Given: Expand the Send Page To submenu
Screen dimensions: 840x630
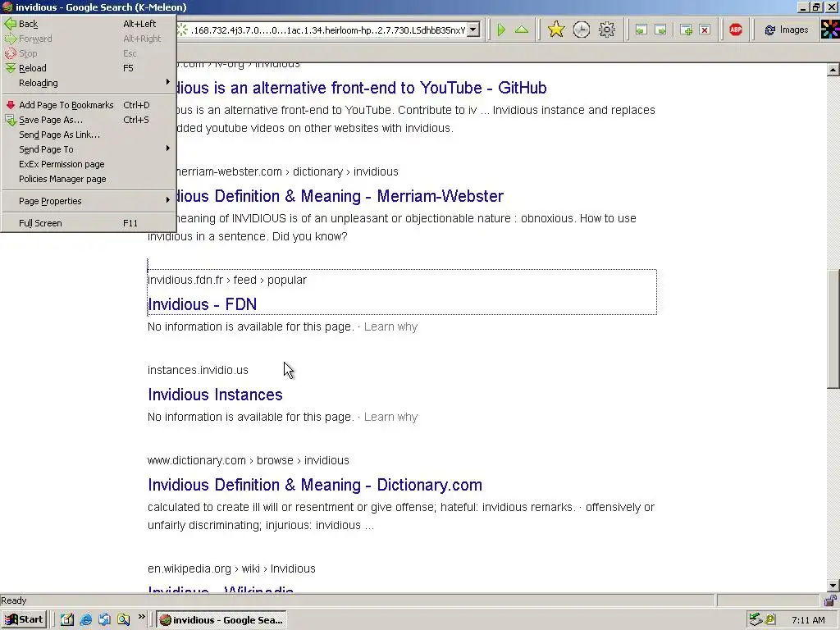Looking at the screenshot, I should 89,149.
